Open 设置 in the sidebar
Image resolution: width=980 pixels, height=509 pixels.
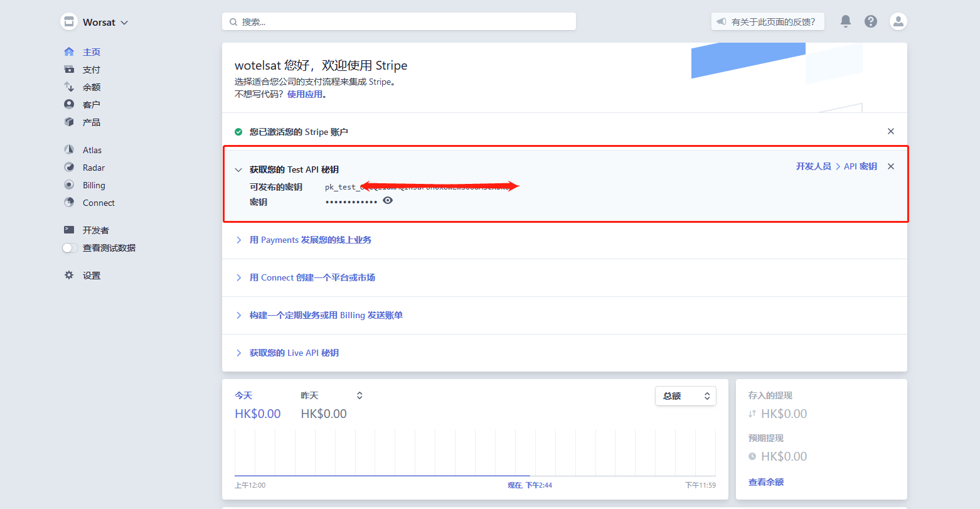pos(92,276)
